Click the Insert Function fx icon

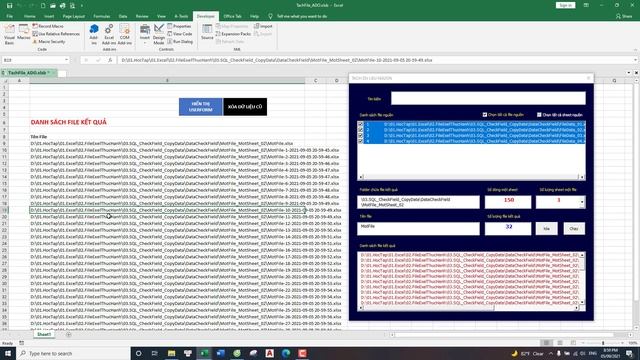click(110, 60)
